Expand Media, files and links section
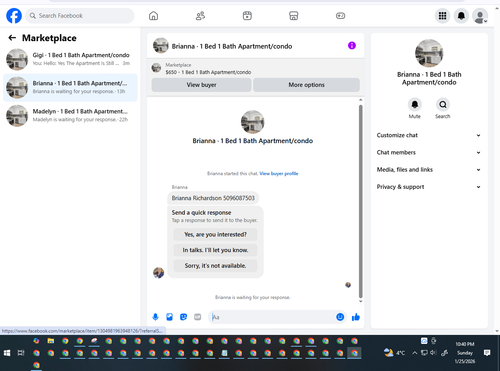The height and width of the screenshot is (371, 500). 429,170
